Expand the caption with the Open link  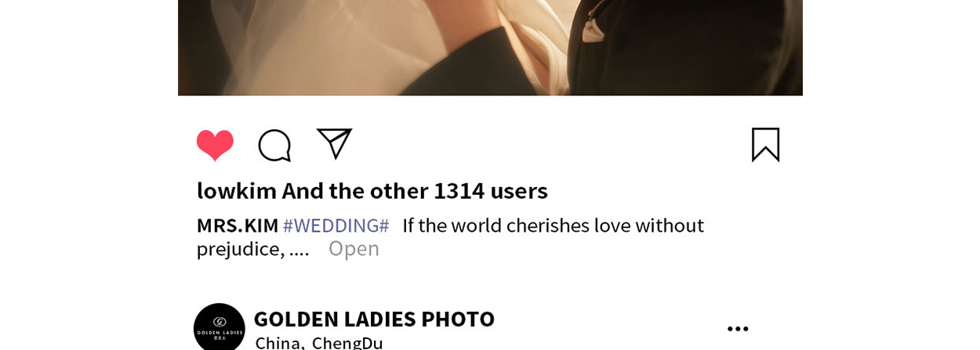coord(354,248)
